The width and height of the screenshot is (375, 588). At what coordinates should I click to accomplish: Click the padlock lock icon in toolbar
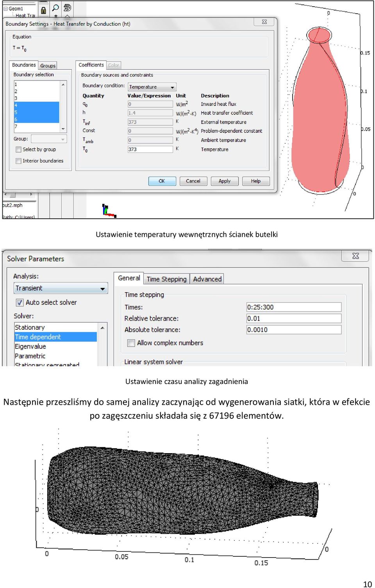pyautogui.click(x=43, y=10)
